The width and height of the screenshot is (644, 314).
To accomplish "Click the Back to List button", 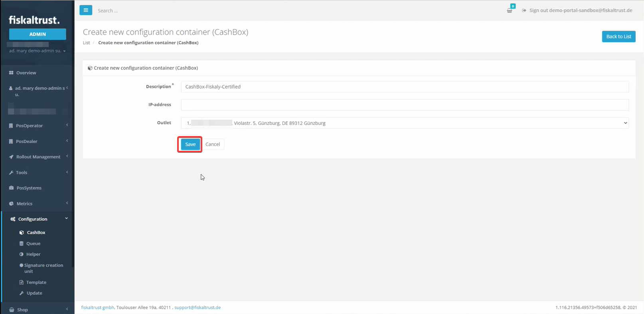I will click(x=618, y=37).
